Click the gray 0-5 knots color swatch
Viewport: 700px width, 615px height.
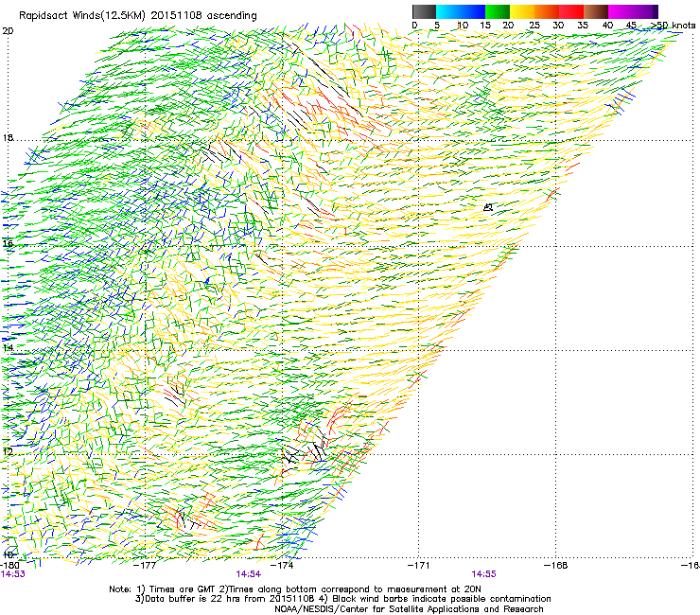pyautogui.click(x=424, y=11)
